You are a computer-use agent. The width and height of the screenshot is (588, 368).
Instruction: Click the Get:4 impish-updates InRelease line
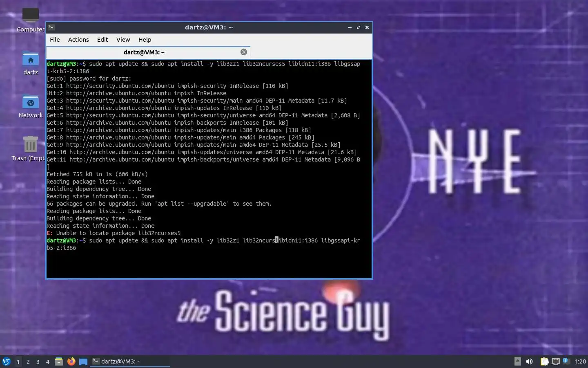coord(164,108)
